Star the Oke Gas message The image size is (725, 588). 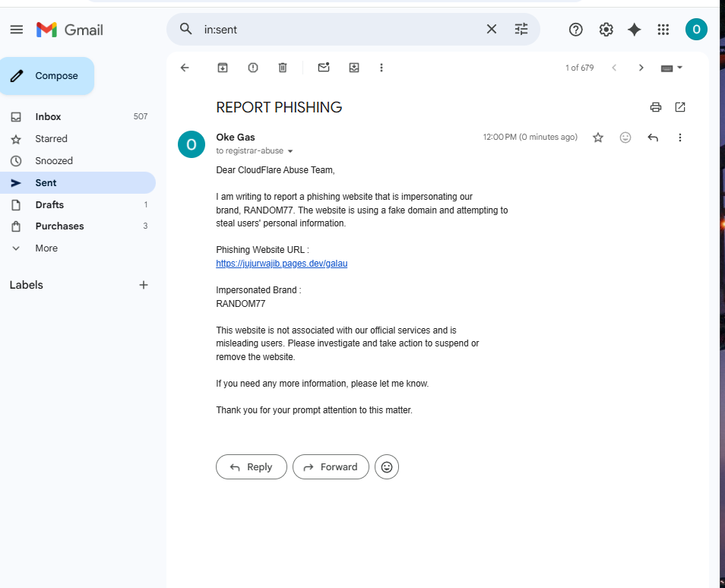598,138
